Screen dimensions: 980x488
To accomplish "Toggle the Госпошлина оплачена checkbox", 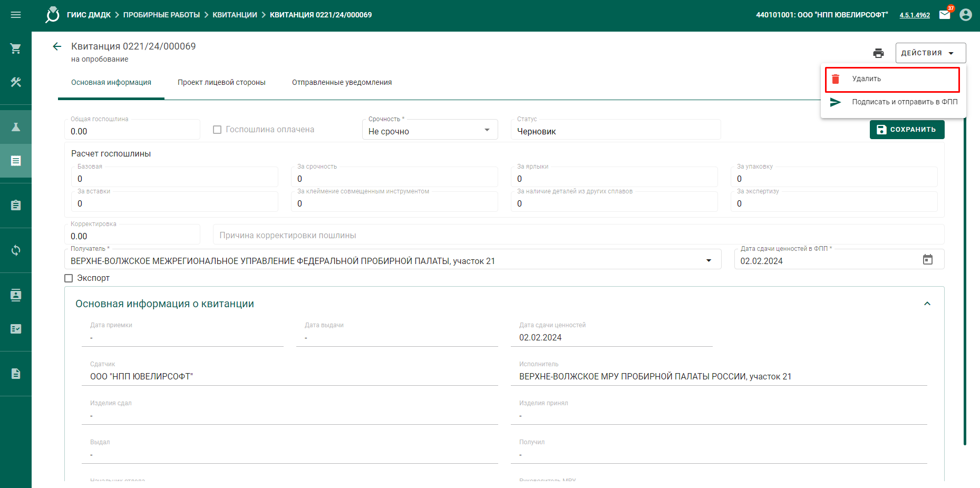I will [x=217, y=130].
